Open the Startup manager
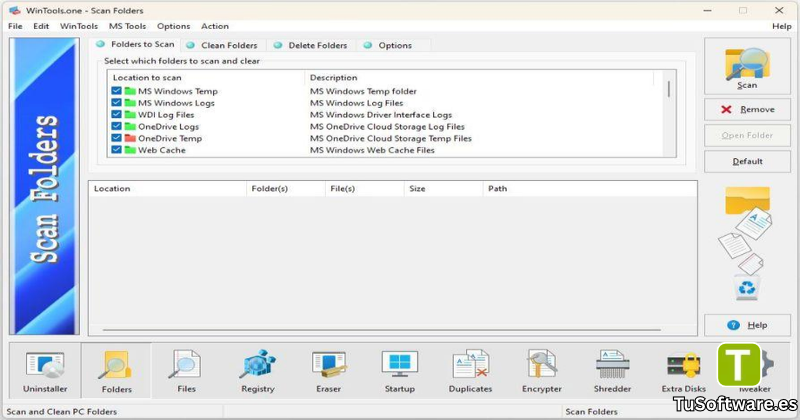Screen dimensions: 800x420 pyautogui.click(x=399, y=372)
